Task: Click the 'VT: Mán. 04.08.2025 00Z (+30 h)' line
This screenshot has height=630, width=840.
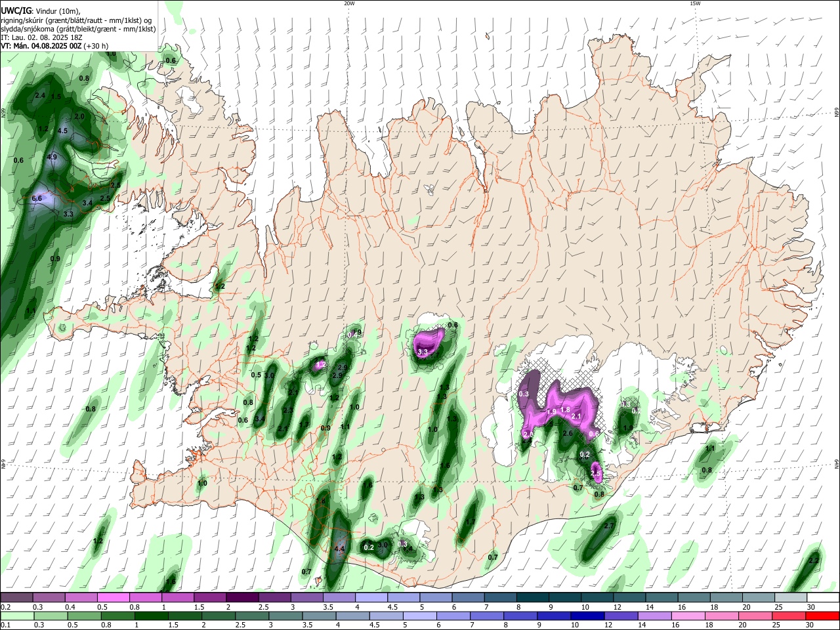Action: coord(54,46)
